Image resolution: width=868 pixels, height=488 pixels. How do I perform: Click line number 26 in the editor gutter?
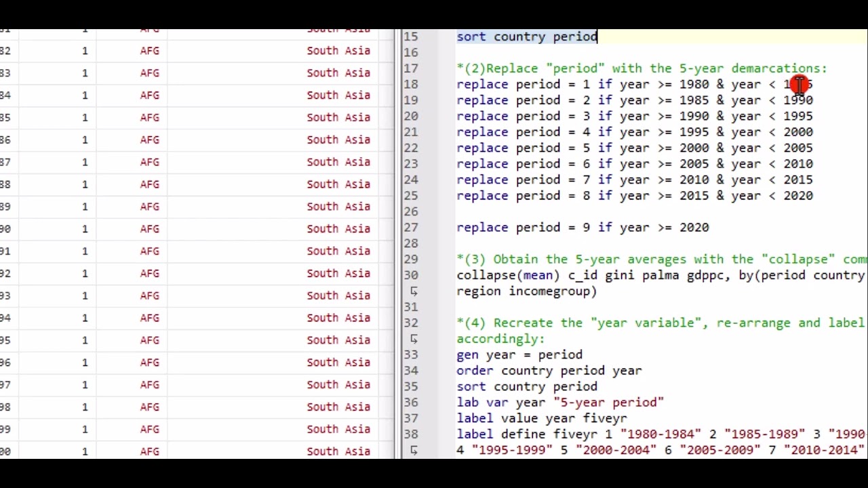411,211
